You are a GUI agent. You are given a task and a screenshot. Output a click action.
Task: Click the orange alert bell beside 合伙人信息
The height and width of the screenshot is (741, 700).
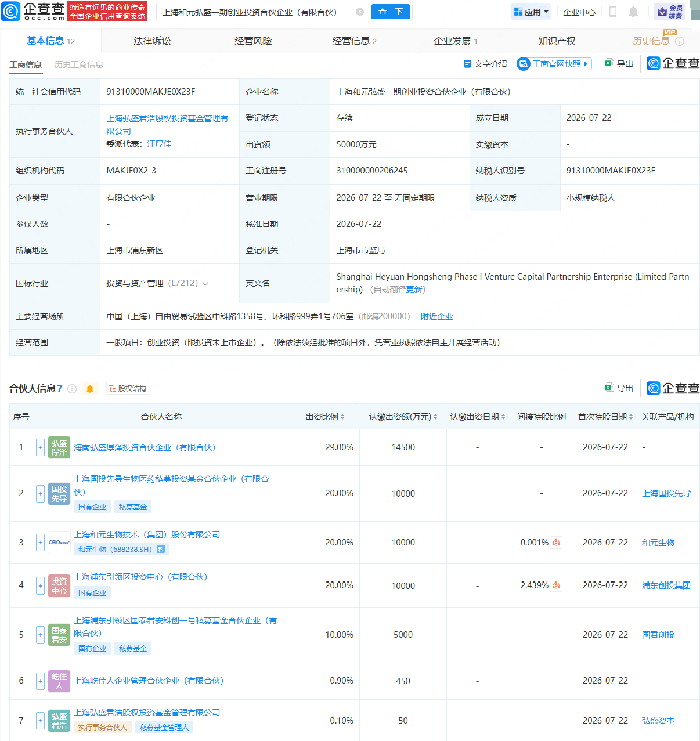pyautogui.click(x=90, y=389)
